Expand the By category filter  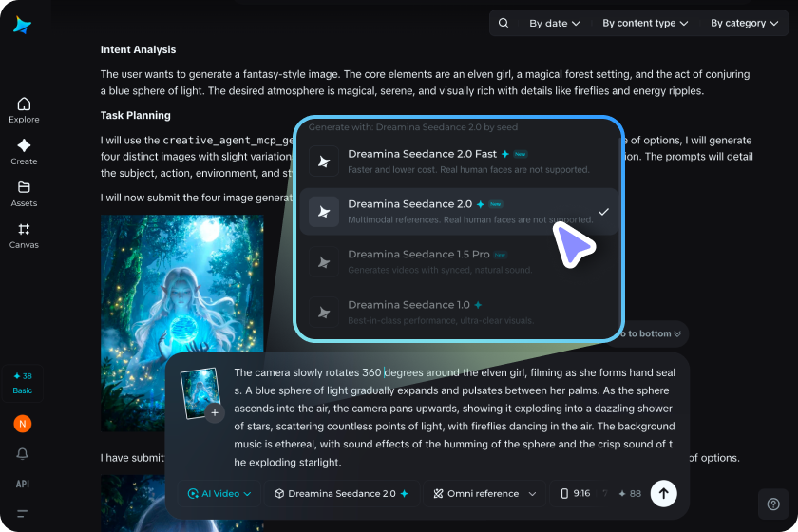point(744,23)
